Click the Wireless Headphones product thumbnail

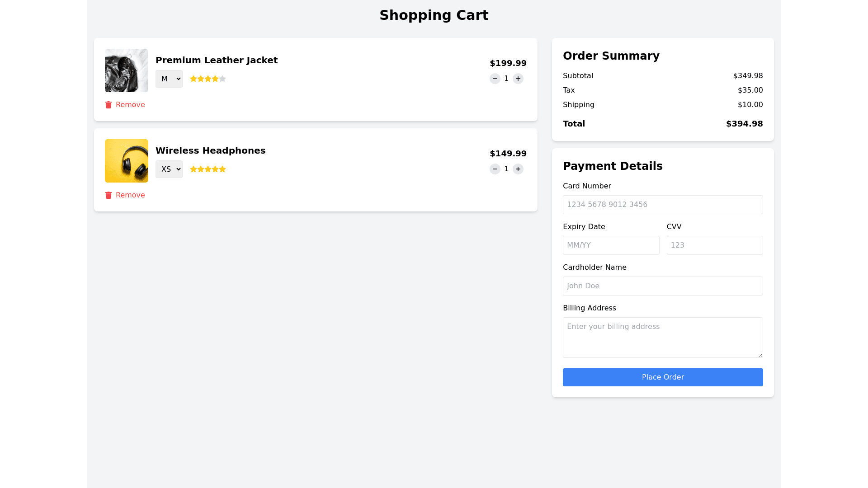[x=127, y=161]
